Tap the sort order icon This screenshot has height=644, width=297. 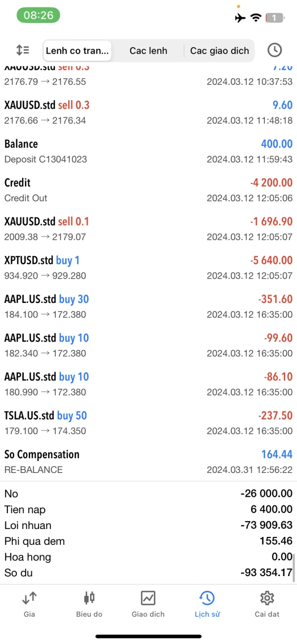coord(22,50)
